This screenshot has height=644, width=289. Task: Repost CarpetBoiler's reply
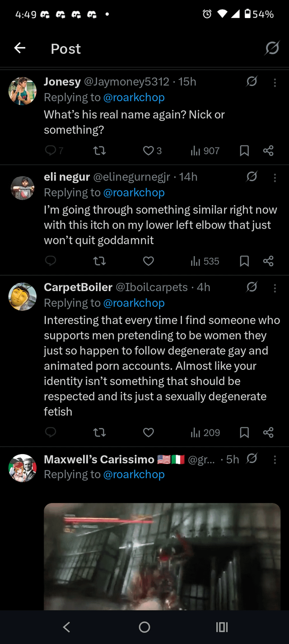99,433
